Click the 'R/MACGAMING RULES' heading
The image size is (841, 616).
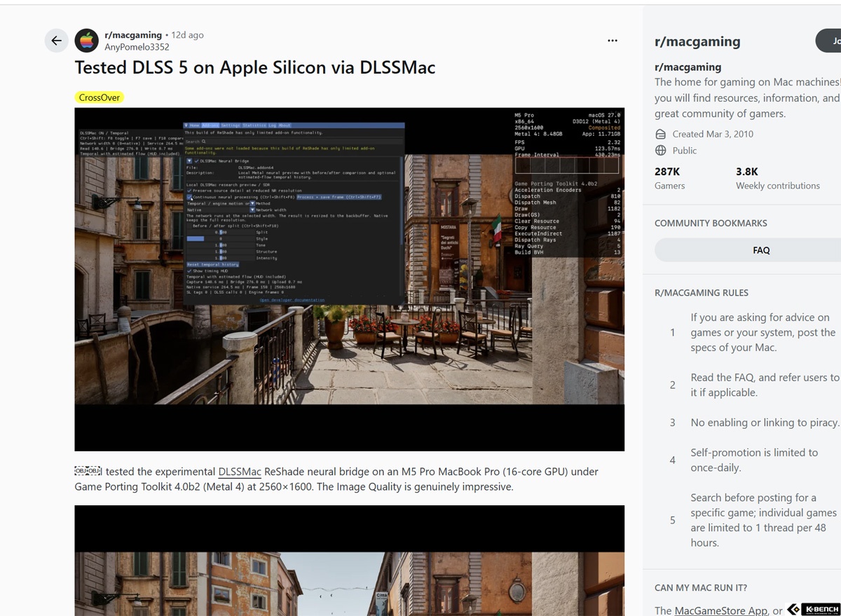click(702, 293)
